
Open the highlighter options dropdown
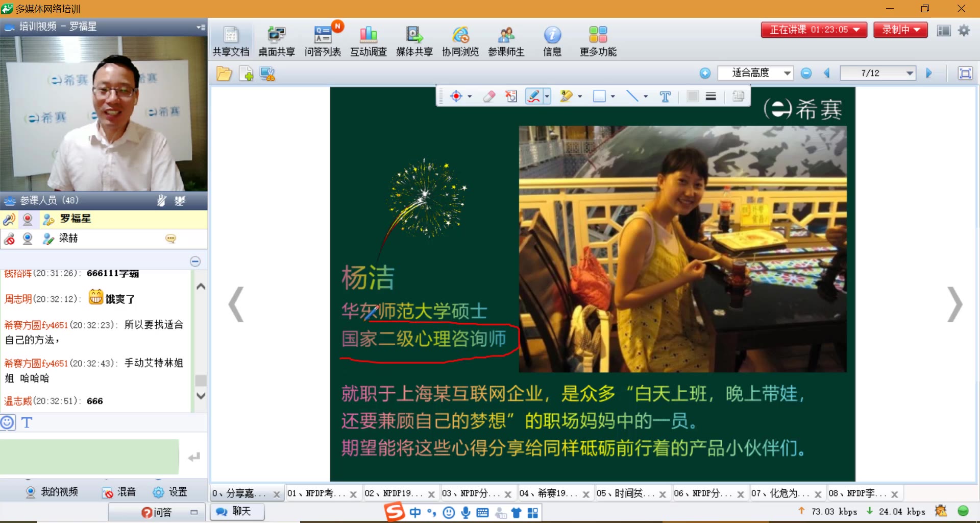pyautogui.click(x=580, y=97)
